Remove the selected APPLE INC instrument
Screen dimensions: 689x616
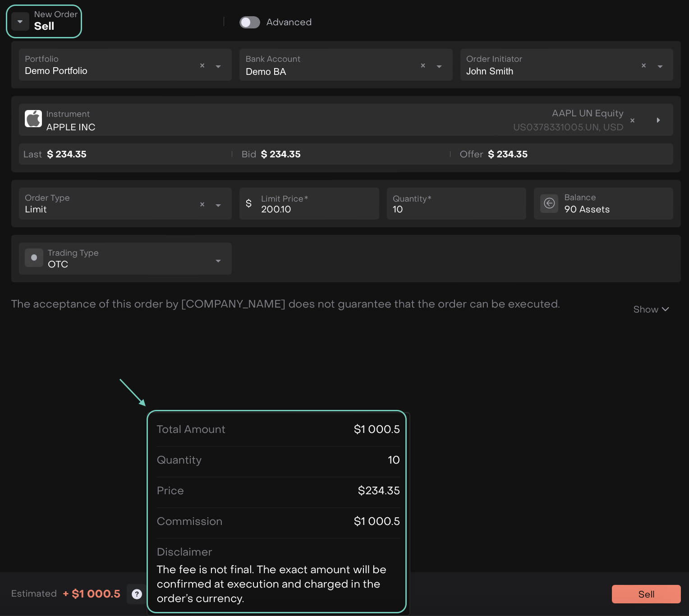(632, 120)
